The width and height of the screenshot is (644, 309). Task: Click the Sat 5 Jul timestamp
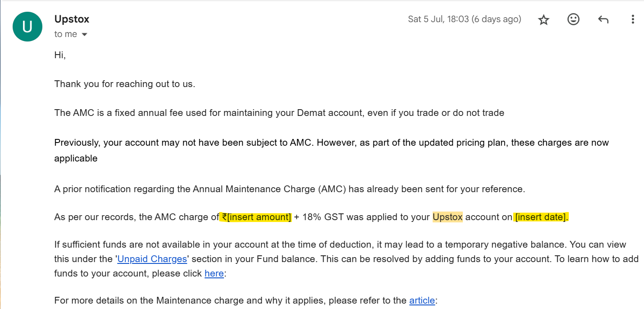[x=464, y=19]
